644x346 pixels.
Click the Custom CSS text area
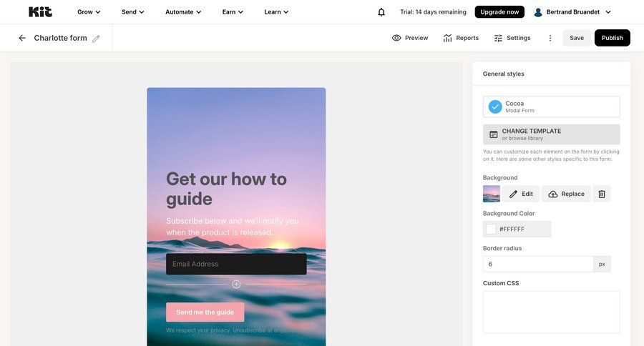[551, 312]
